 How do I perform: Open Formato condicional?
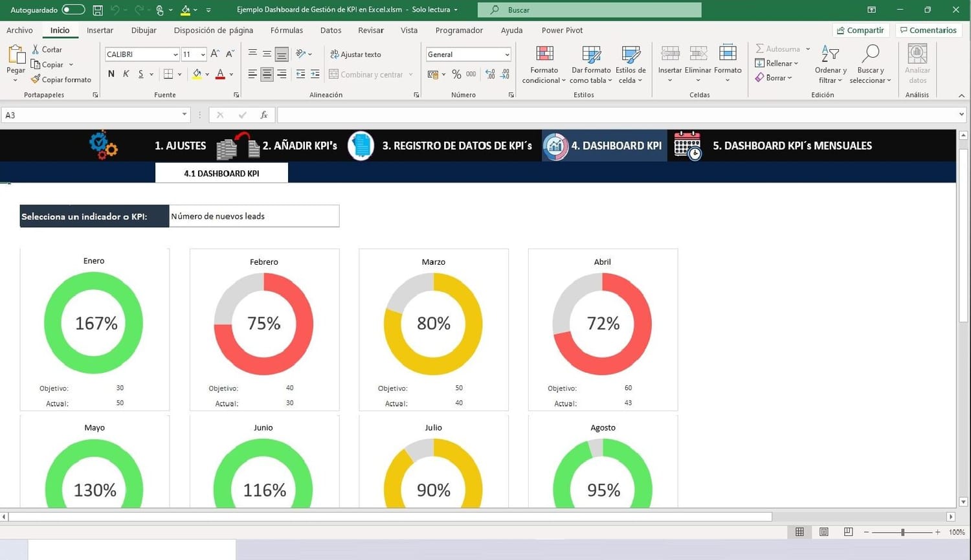pyautogui.click(x=544, y=65)
